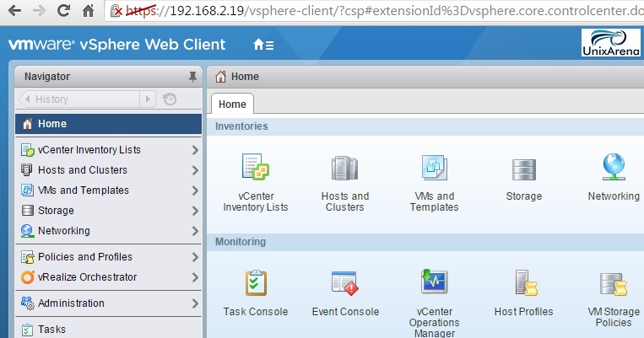Select Policies and Profiles in Navigator
Viewport: 644px width, 338px height.
click(x=108, y=257)
